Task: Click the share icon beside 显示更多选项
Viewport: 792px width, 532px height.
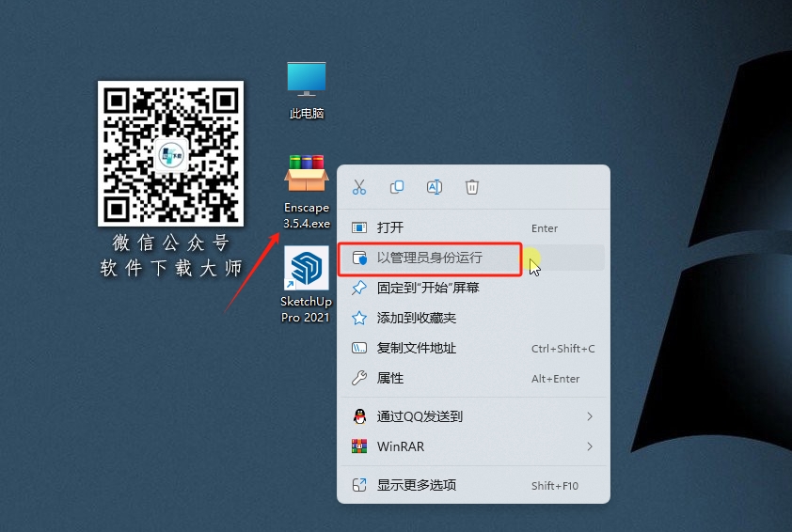Action: [359, 485]
